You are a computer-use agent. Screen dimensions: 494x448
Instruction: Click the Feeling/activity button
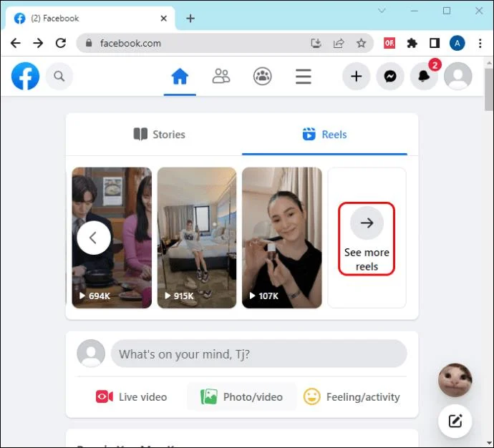pos(352,397)
